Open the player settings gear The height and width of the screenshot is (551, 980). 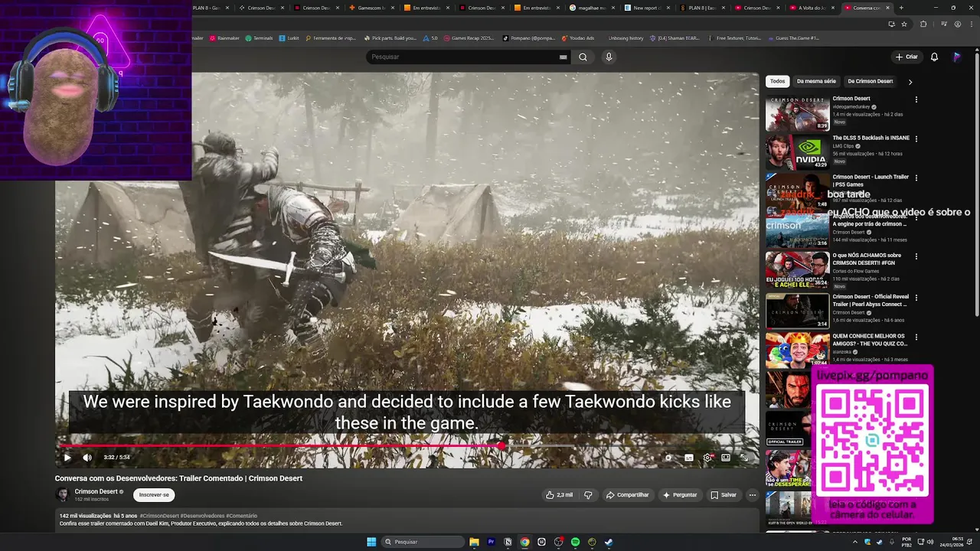pyautogui.click(x=707, y=458)
